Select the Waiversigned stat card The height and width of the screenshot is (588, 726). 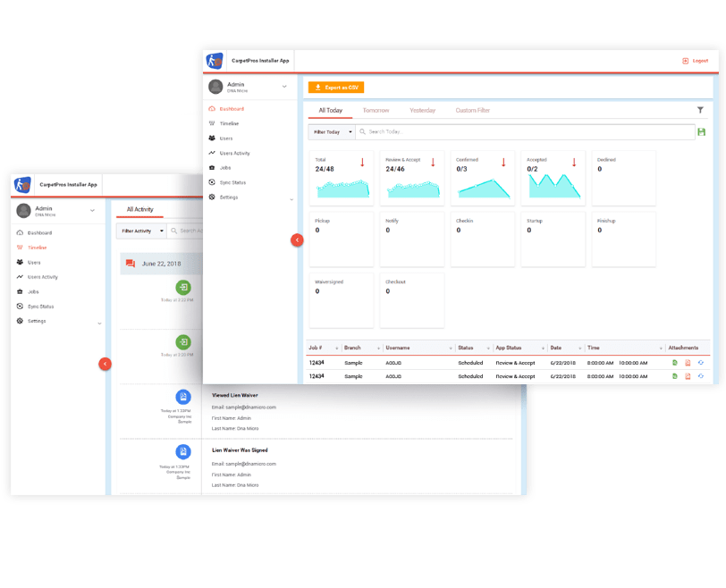point(342,300)
